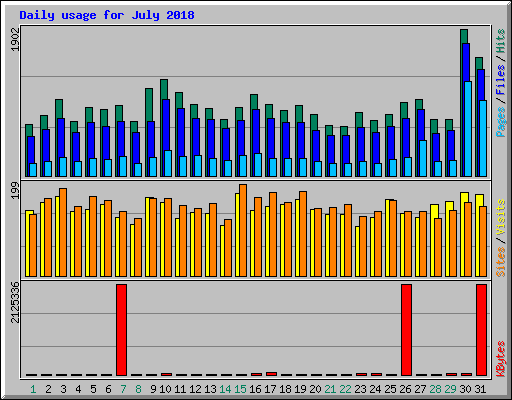Click the orange visits bar for day 3
The width and height of the screenshot is (512, 400).
63,232
